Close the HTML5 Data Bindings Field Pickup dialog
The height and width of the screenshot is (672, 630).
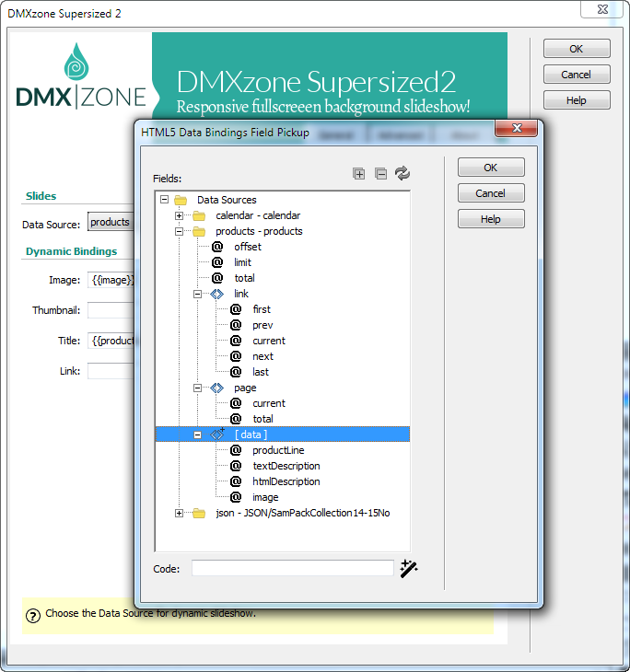pyautogui.click(x=517, y=128)
